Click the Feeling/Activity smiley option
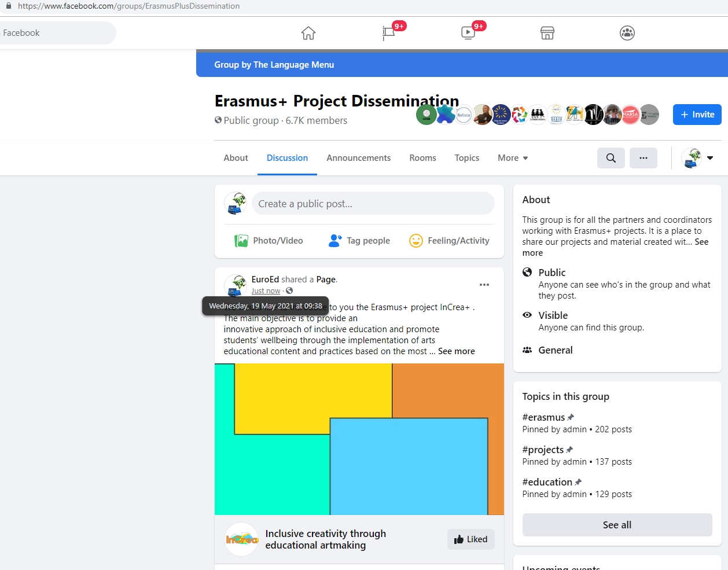728x570 pixels. pyautogui.click(x=449, y=241)
